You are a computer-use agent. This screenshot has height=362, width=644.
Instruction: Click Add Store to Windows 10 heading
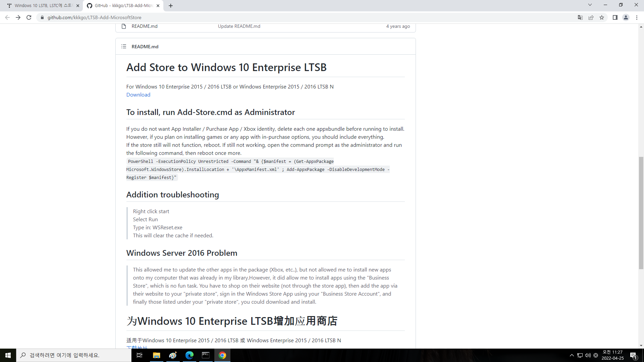226,67
